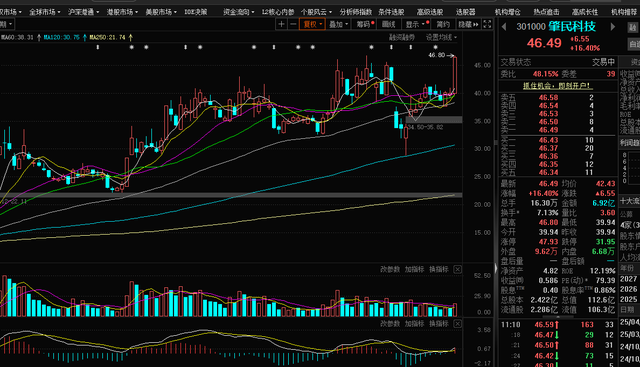This screenshot has height=367, width=640.
Task: Go to previous stock arrow
Action: coord(504,27)
